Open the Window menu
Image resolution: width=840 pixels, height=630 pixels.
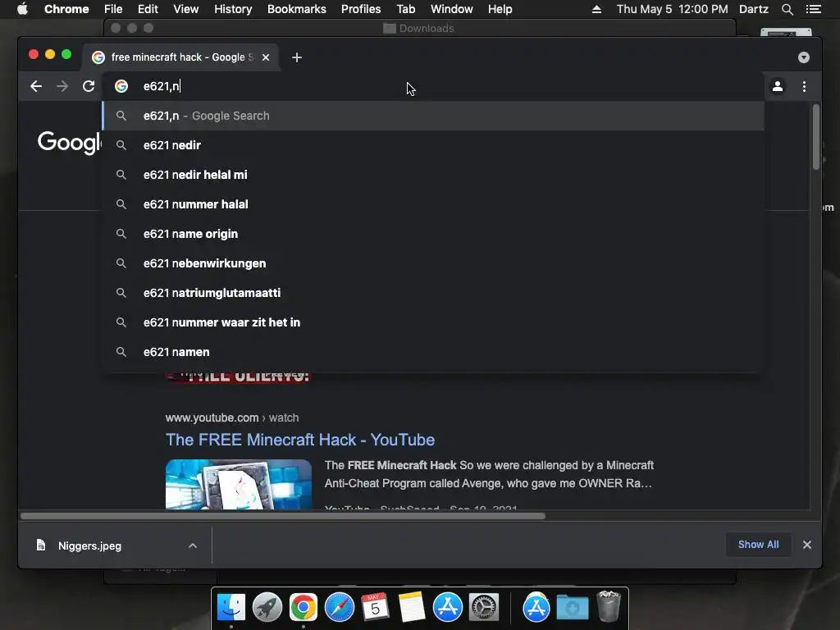pos(452,9)
